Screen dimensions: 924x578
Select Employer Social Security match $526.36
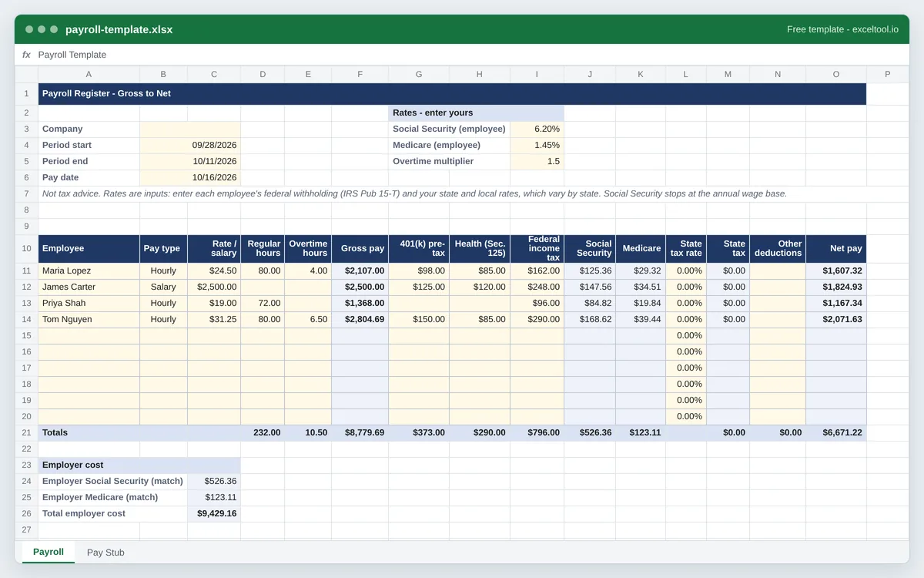(x=214, y=481)
